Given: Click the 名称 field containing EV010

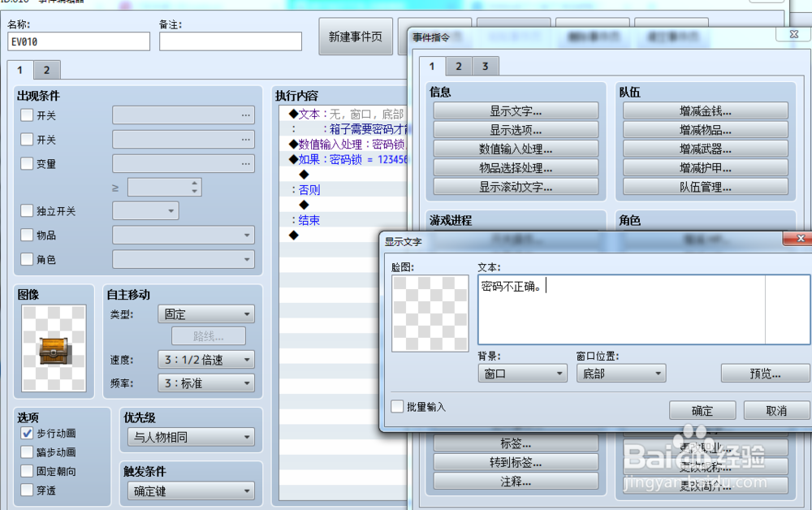Looking at the screenshot, I should click(79, 41).
